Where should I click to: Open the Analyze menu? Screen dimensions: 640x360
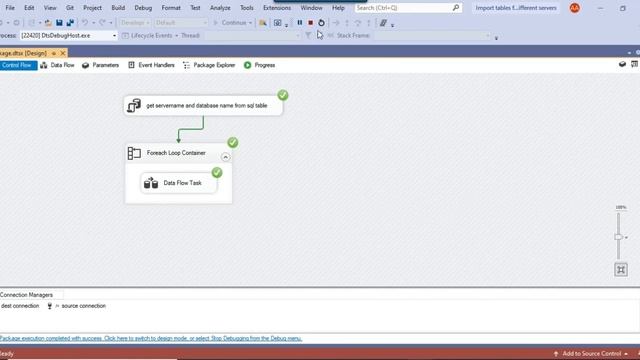[x=220, y=8]
